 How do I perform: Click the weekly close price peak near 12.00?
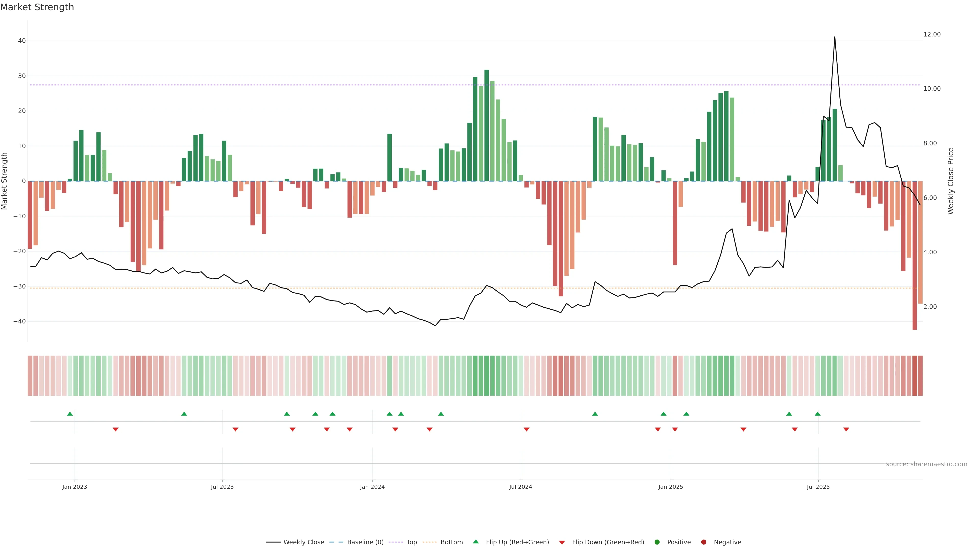coord(835,37)
